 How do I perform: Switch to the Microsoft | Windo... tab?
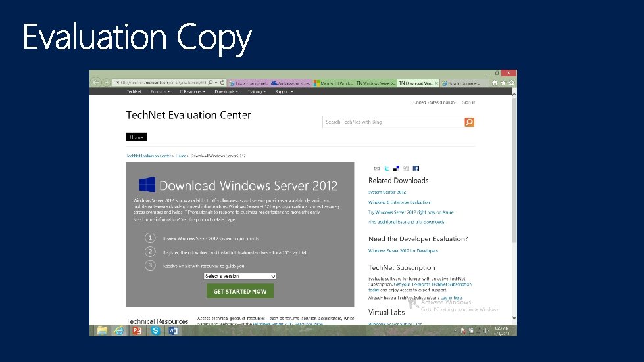334,83
